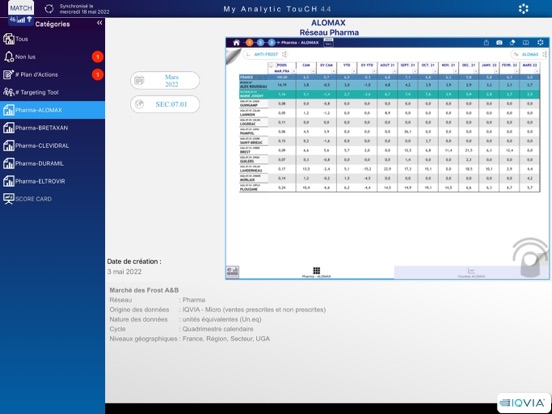
Task: Click the bottom-left dashboard thumbnail icon
Action: [232, 272]
